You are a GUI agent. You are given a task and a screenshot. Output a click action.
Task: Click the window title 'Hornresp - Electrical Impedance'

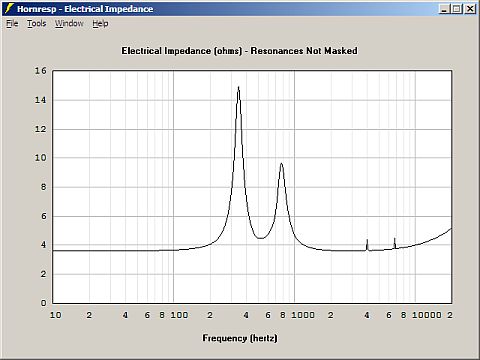click(85, 9)
